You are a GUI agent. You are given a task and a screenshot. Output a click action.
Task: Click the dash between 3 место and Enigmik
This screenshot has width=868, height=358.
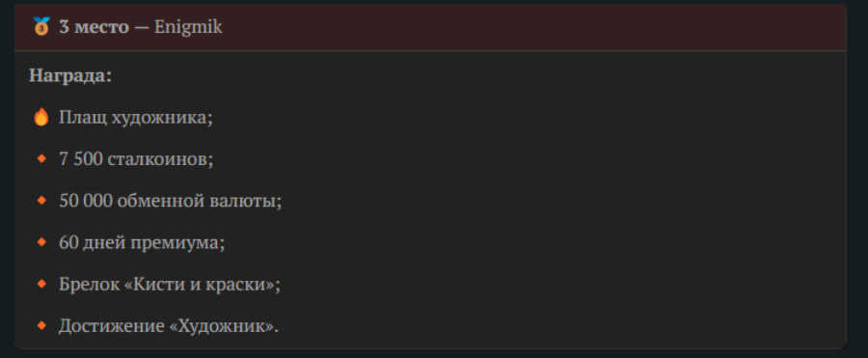pos(142,27)
